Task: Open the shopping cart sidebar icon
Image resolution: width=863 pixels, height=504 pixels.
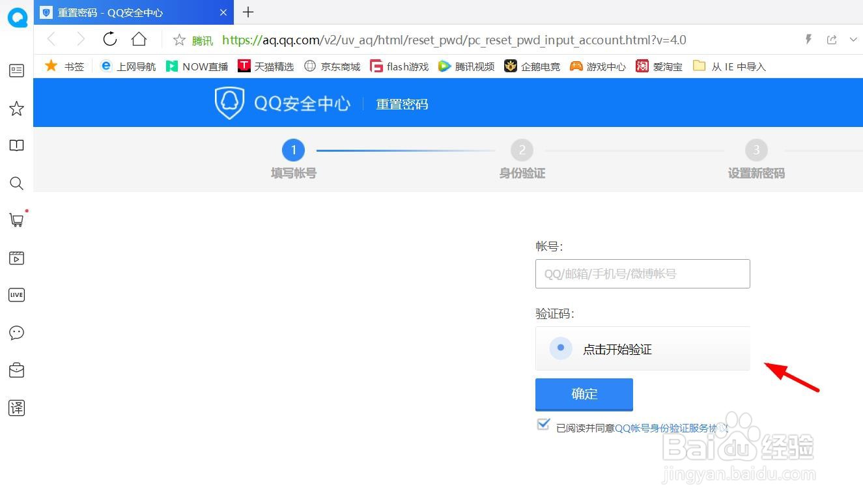Action: click(x=16, y=220)
